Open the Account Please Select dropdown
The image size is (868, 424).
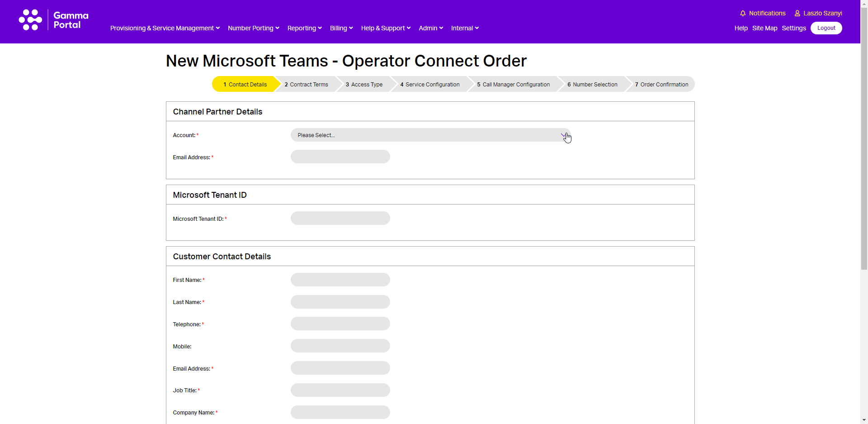[431, 135]
